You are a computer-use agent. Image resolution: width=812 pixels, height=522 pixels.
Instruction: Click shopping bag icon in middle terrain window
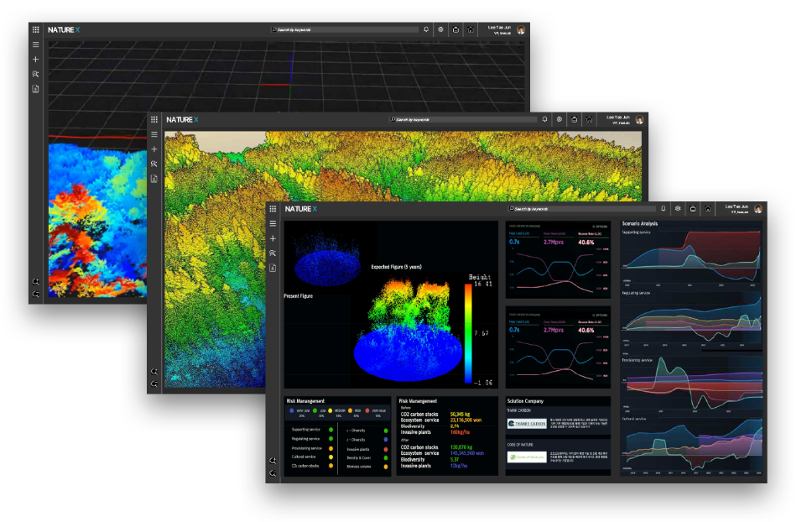point(575,119)
